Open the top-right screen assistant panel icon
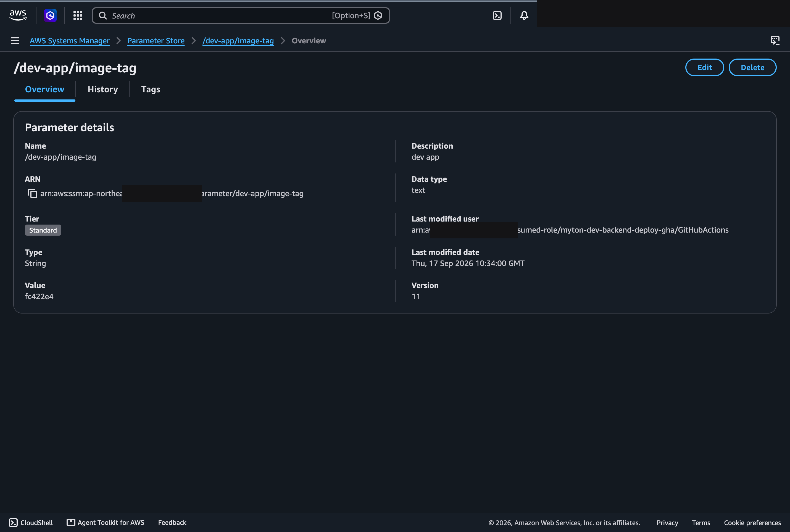 (775, 41)
